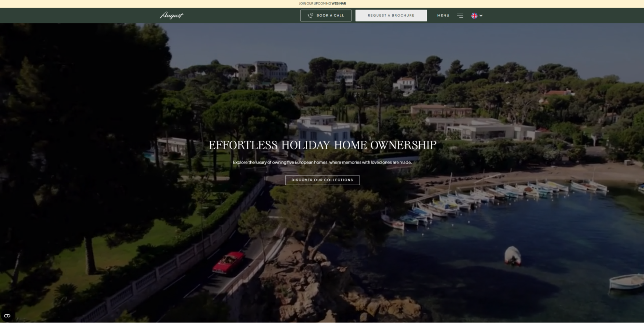The width and height of the screenshot is (644, 323).
Task: Click the Explore the luxury subtitle text
Action: [x=322, y=162]
